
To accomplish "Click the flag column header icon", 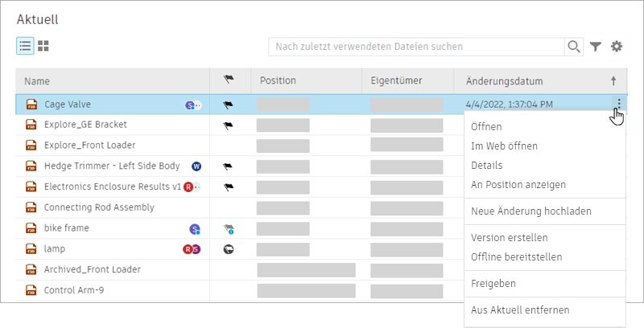I will [x=228, y=80].
